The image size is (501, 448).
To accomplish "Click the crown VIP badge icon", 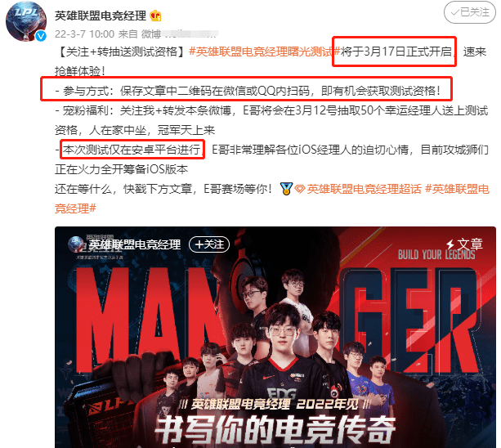I will [156, 16].
